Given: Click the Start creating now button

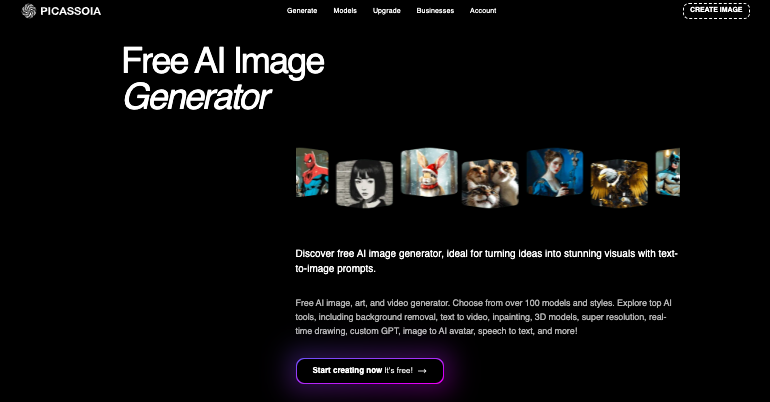Looking at the screenshot, I should tap(370, 371).
